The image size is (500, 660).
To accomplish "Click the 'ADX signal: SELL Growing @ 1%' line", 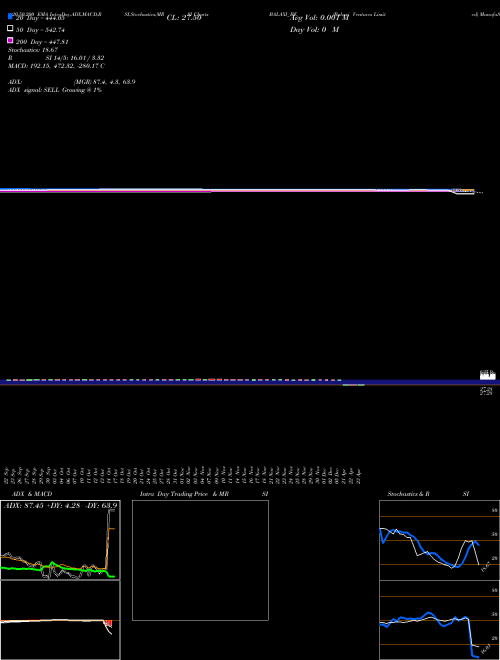I will [x=55, y=90].
